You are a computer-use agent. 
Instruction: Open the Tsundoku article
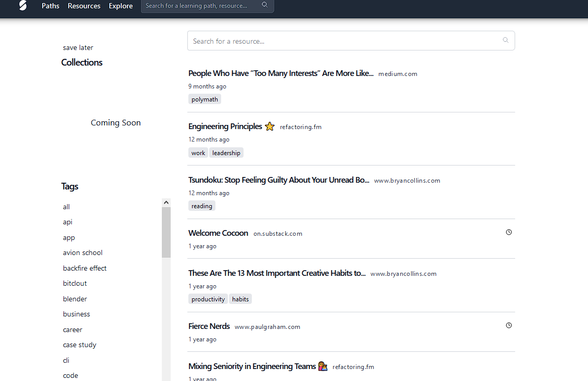tap(278, 180)
